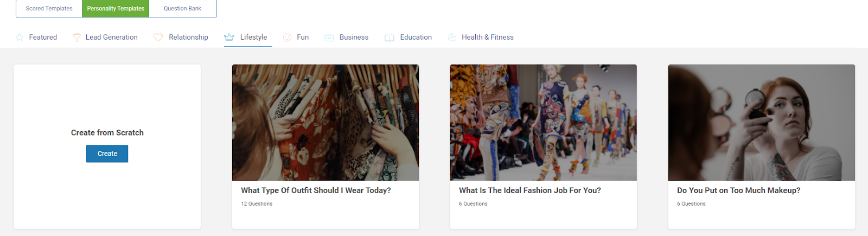Image resolution: width=868 pixels, height=236 pixels.
Task: Click the star icon beside Featured
Action: pos(20,37)
